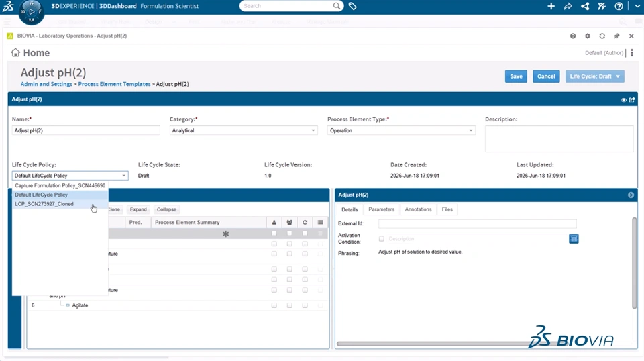Click the eye icon in the Adjust pH(2) header
Screen dimensions: 644x361
click(623, 100)
